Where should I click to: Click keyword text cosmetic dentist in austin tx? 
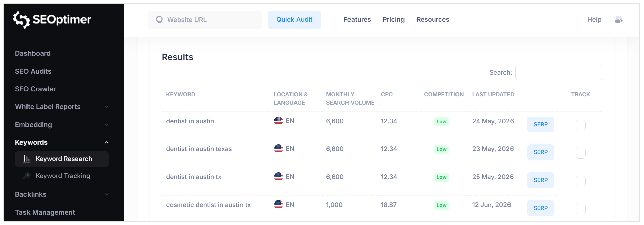pos(208,205)
